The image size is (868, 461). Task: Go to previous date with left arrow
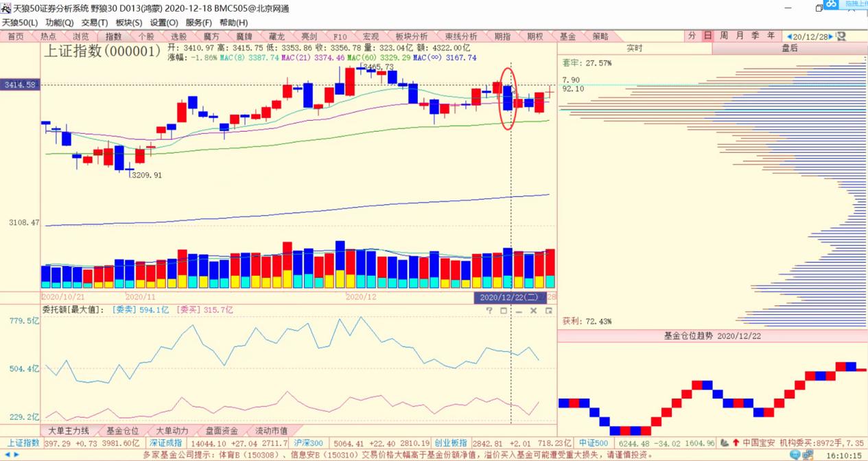pyautogui.click(x=790, y=36)
